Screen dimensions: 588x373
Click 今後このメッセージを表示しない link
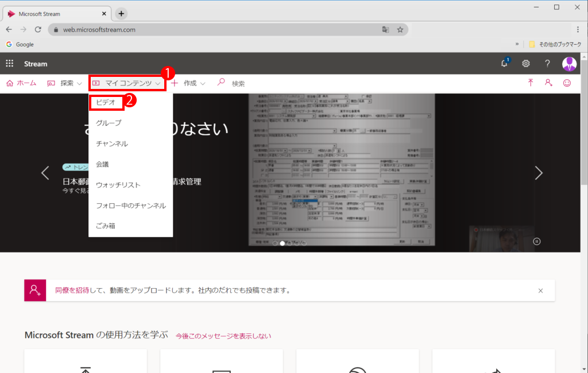click(x=223, y=336)
